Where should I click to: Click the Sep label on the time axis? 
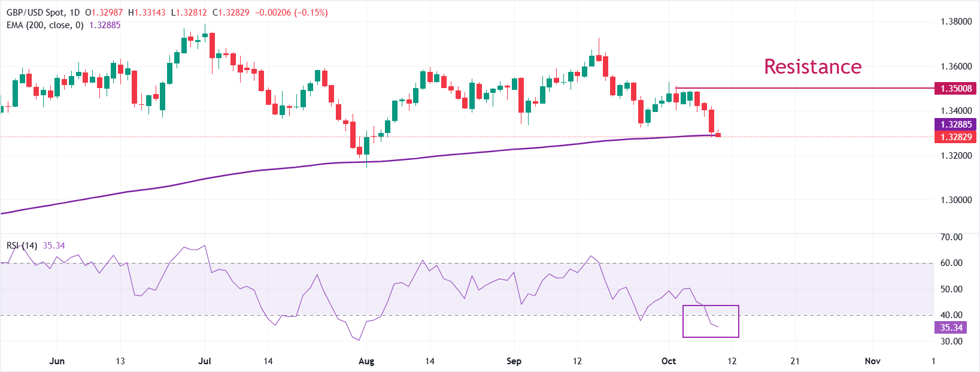(x=514, y=361)
